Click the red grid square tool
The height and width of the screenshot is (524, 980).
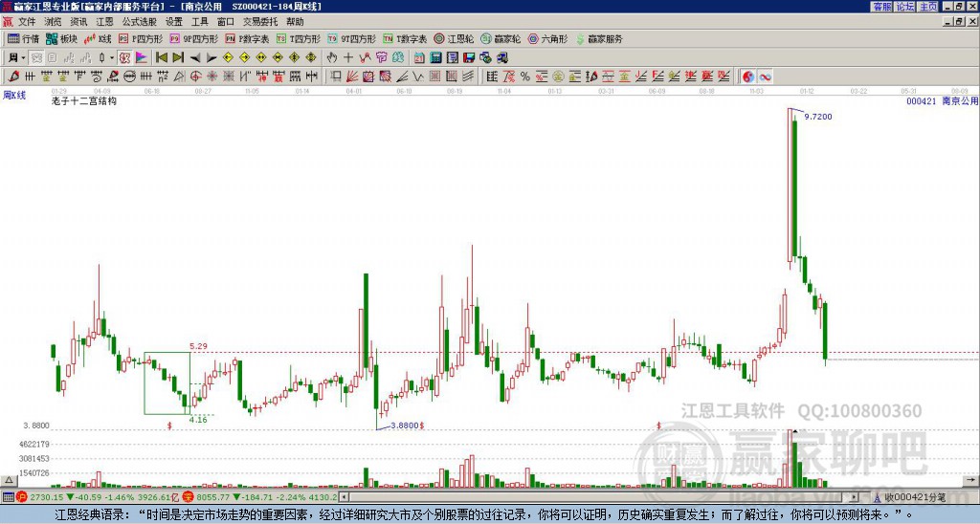click(x=434, y=76)
